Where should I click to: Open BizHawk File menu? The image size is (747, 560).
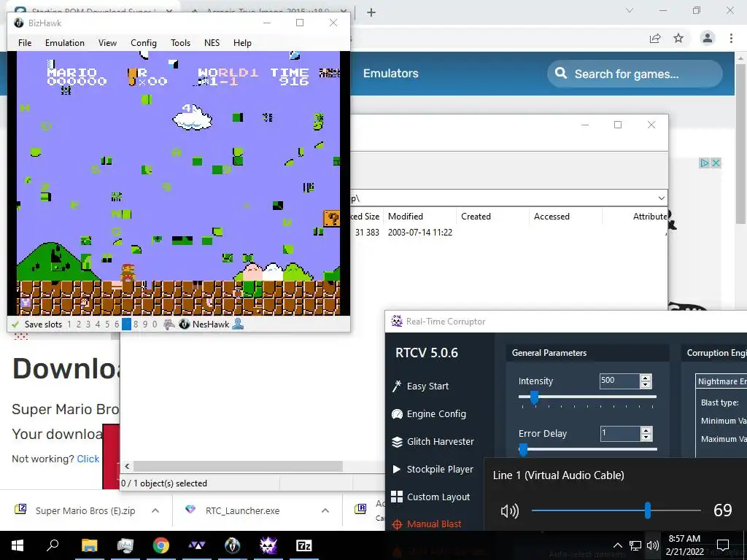pyautogui.click(x=25, y=43)
